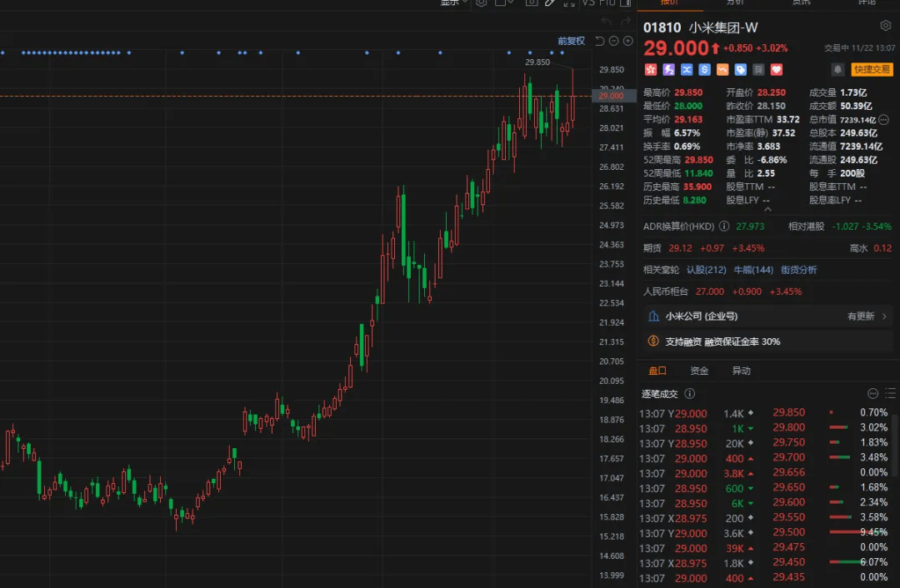900x588 pixels.
Task: Click the 最高价 29.850 value
Action: (x=688, y=92)
